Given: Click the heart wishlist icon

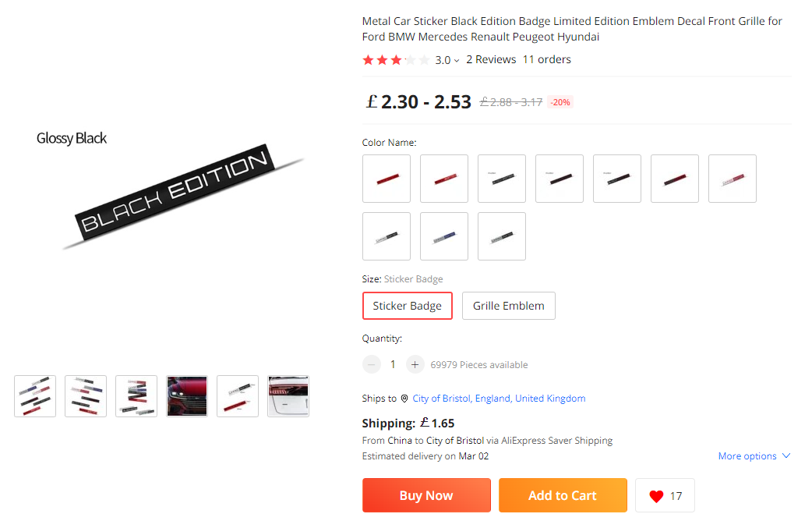Looking at the screenshot, I should point(656,496).
